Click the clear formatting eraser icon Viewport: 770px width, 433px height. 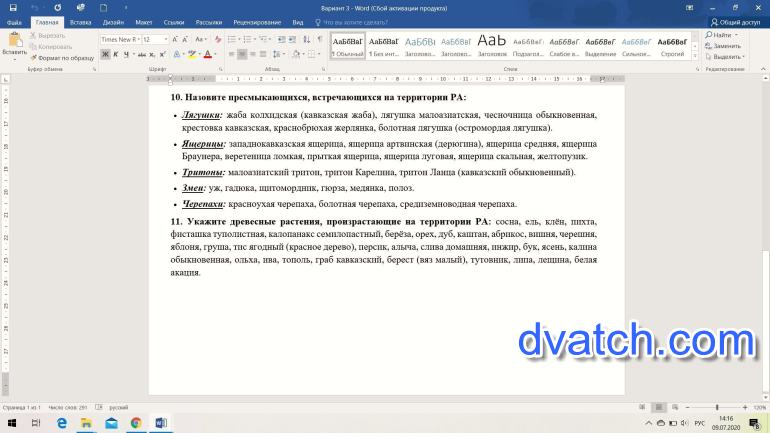tap(217, 39)
